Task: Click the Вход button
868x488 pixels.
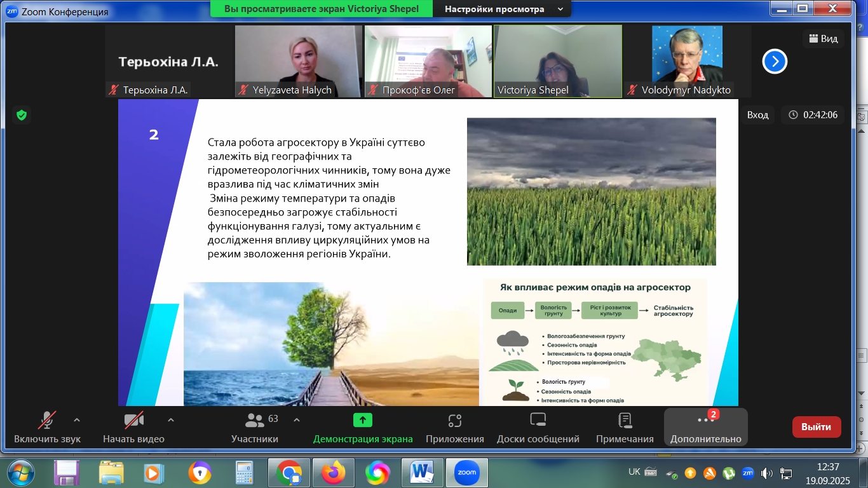Action: click(x=757, y=115)
